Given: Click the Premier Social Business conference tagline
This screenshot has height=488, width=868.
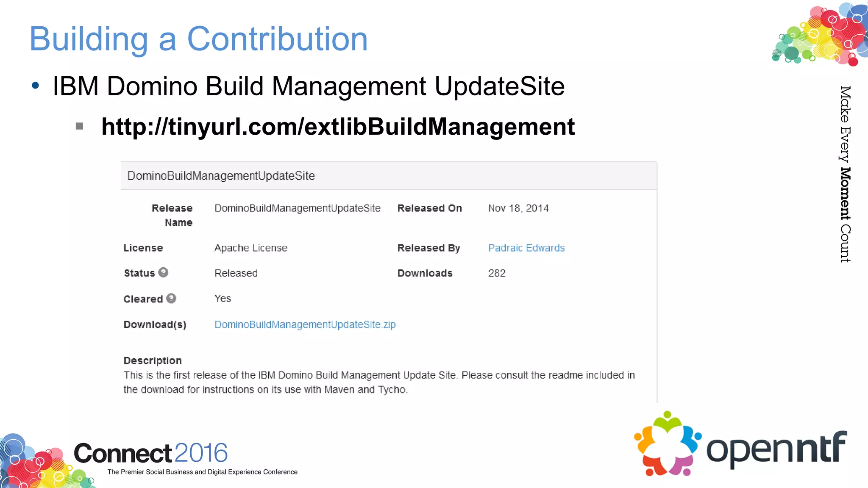Looking at the screenshot, I should point(203,472).
